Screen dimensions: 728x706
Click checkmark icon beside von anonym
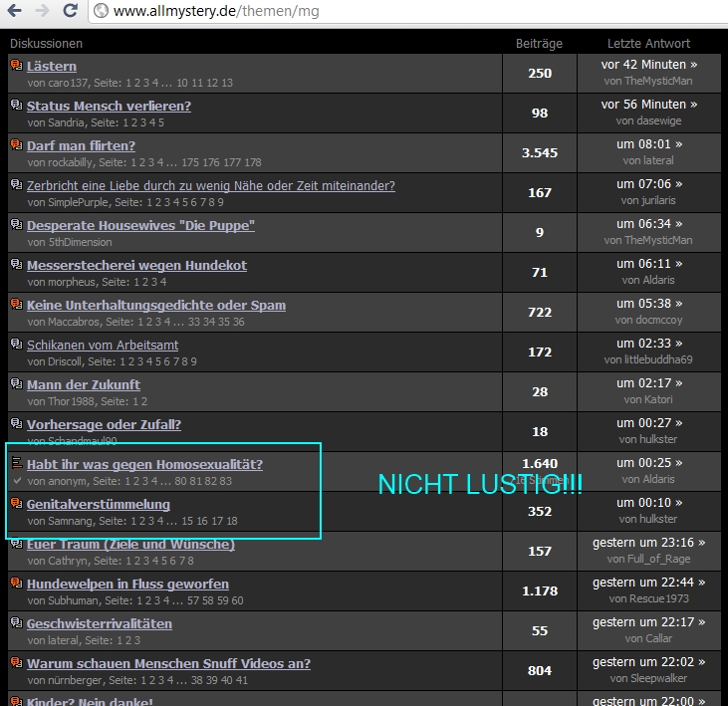[17, 480]
